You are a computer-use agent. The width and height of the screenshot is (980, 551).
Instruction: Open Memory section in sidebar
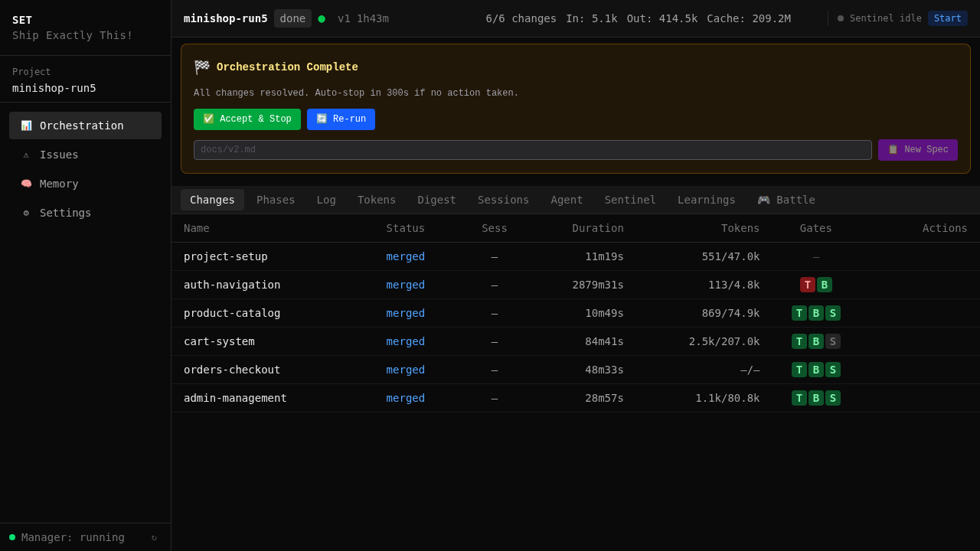tap(59, 184)
